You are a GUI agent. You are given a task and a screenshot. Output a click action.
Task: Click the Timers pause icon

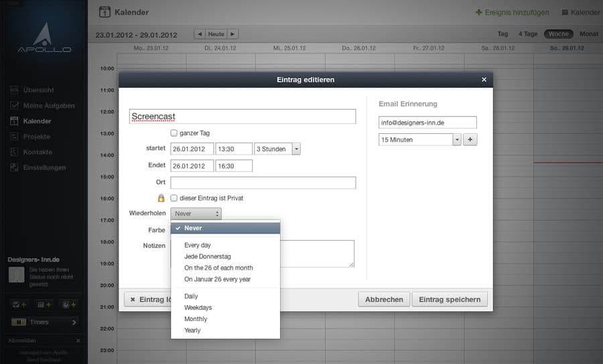click(19, 322)
